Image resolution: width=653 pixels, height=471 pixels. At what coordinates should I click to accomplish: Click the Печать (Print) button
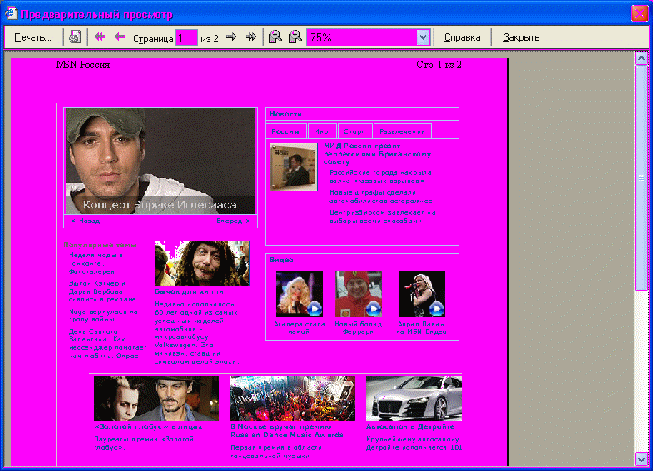[33, 37]
